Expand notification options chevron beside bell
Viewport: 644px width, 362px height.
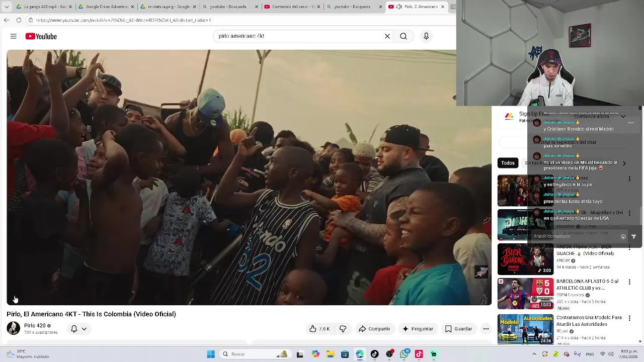click(x=84, y=329)
